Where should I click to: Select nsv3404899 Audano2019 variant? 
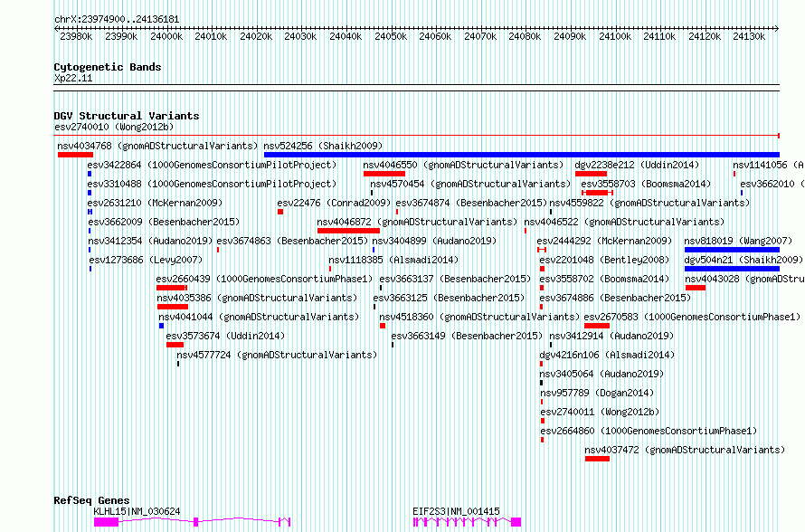click(x=434, y=241)
